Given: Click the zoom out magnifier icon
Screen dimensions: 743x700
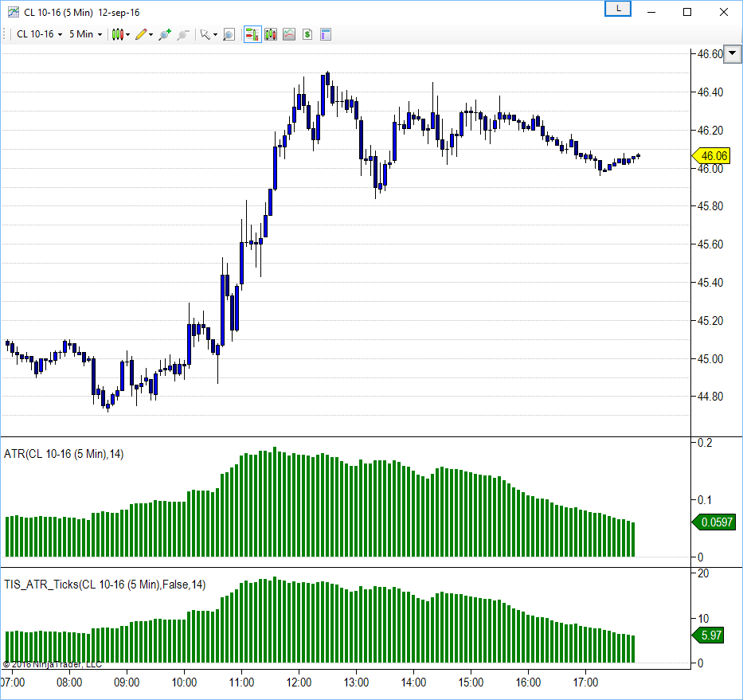Looking at the screenshot, I should click(183, 34).
